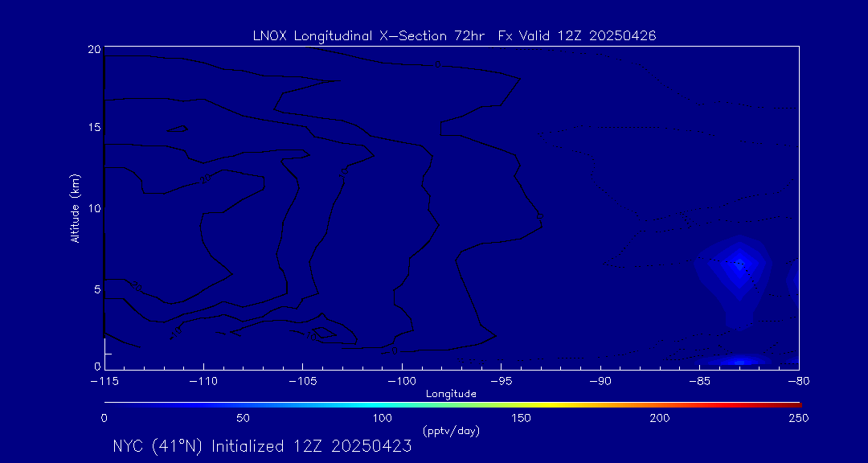Select the altitude tick label 10
Screen dimensions: 868x463
click(93, 208)
